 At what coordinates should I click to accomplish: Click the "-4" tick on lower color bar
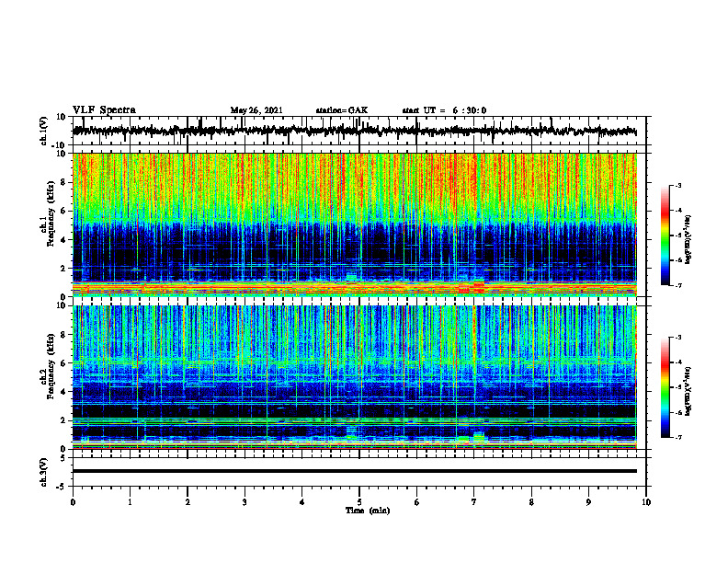click(677, 362)
